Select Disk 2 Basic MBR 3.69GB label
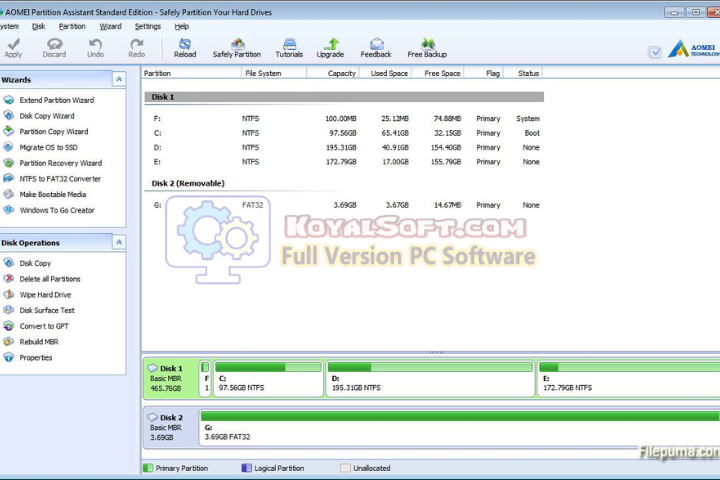This screenshot has width=720, height=480. (170, 428)
